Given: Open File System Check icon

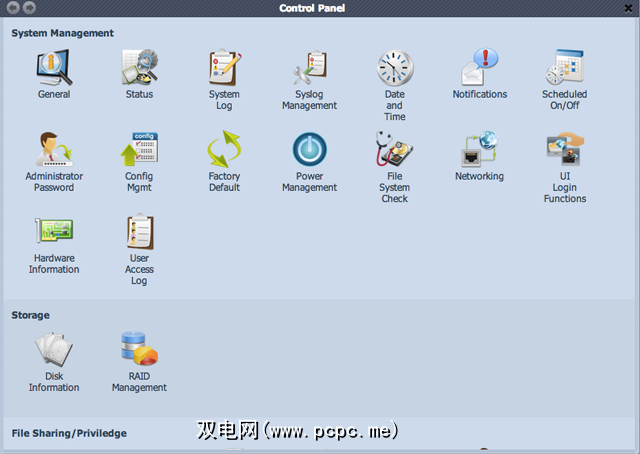Looking at the screenshot, I should (x=395, y=149).
